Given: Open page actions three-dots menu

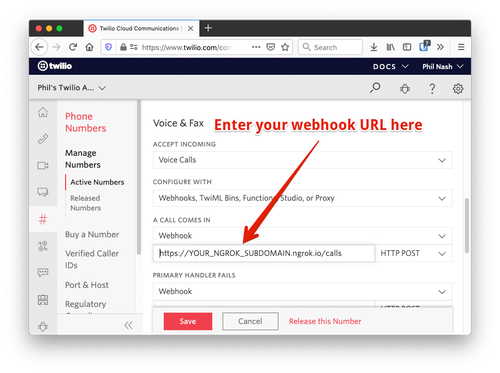Looking at the screenshot, I should [256, 47].
